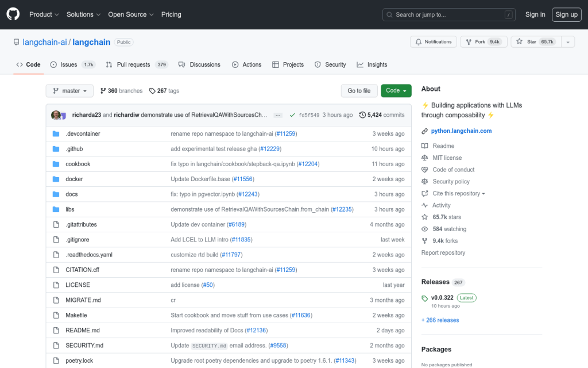Open the Discussions tab

point(199,64)
